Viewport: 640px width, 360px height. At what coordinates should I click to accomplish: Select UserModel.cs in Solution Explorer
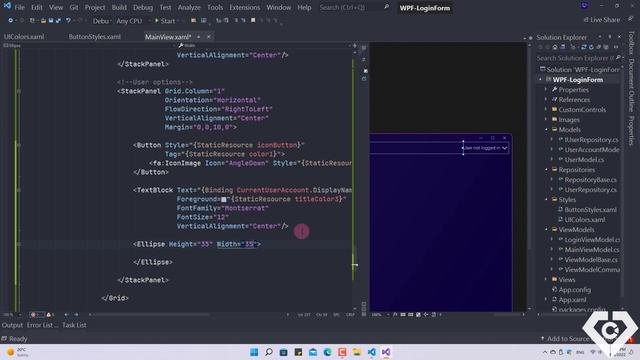[584, 160]
